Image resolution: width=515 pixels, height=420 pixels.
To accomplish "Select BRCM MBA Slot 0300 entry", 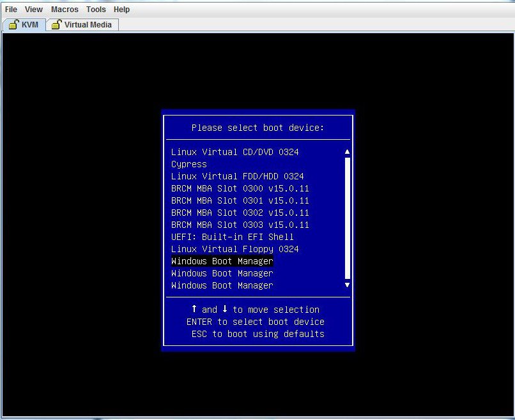I will pyautogui.click(x=240, y=188).
